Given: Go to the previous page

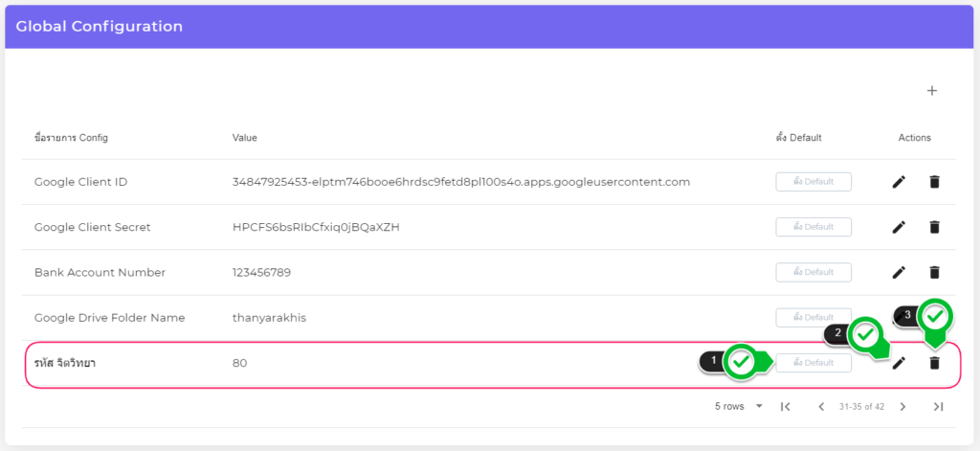Looking at the screenshot, I should [x=820, y=407].
